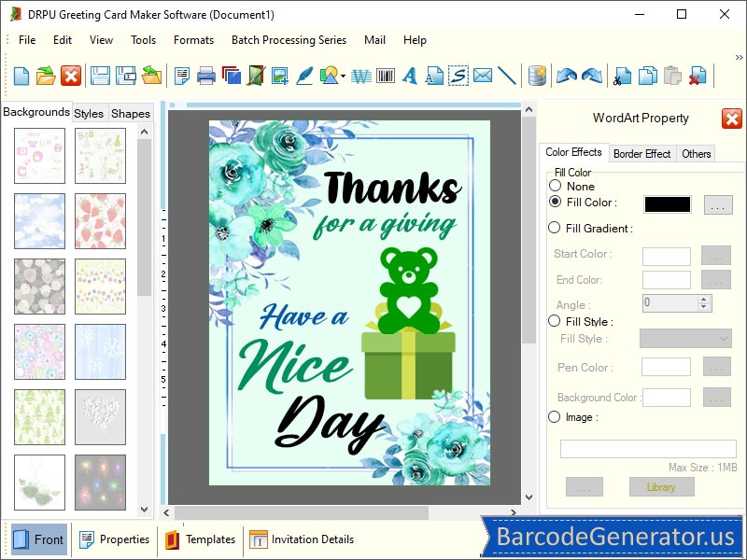
Task: Select the blue feather pen drawing tool
Action: 304,76
